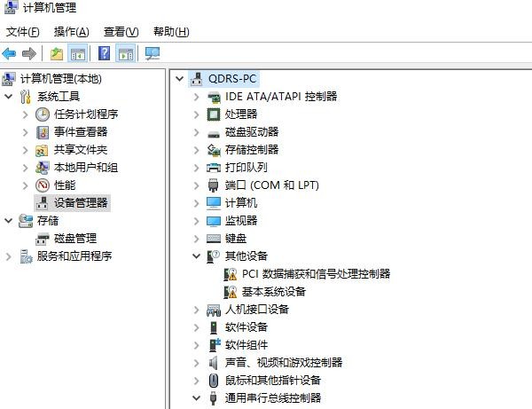Expand the 磁盘驱动器 category
This screenshot has height=409, width=532.
click(197, 132)
